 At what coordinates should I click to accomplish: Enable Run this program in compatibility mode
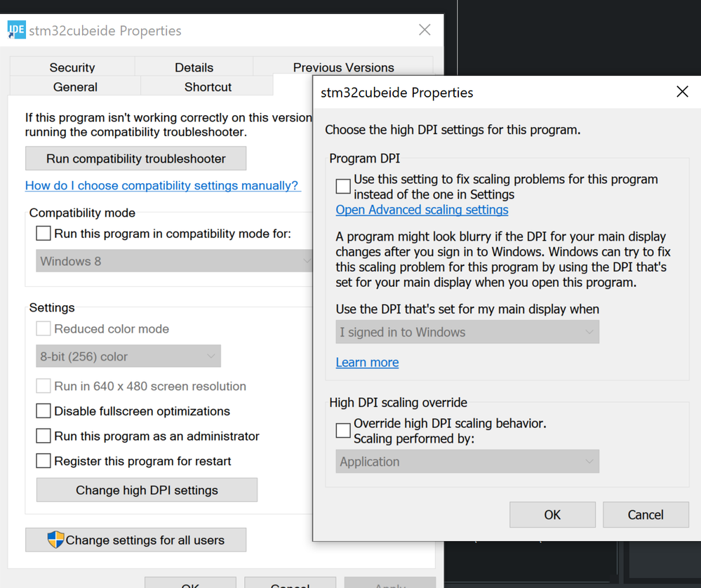pyautogui.click(x=44, y=234)
